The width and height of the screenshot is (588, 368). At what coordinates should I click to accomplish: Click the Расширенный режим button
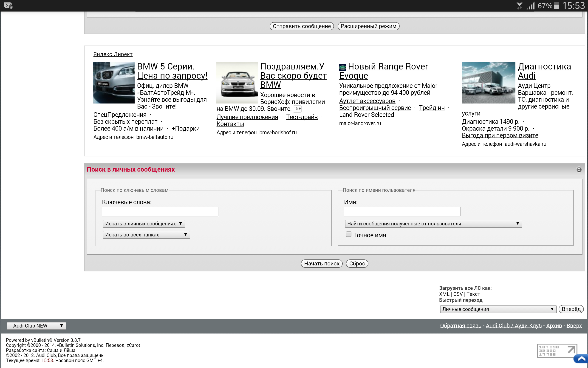[368, 26]
